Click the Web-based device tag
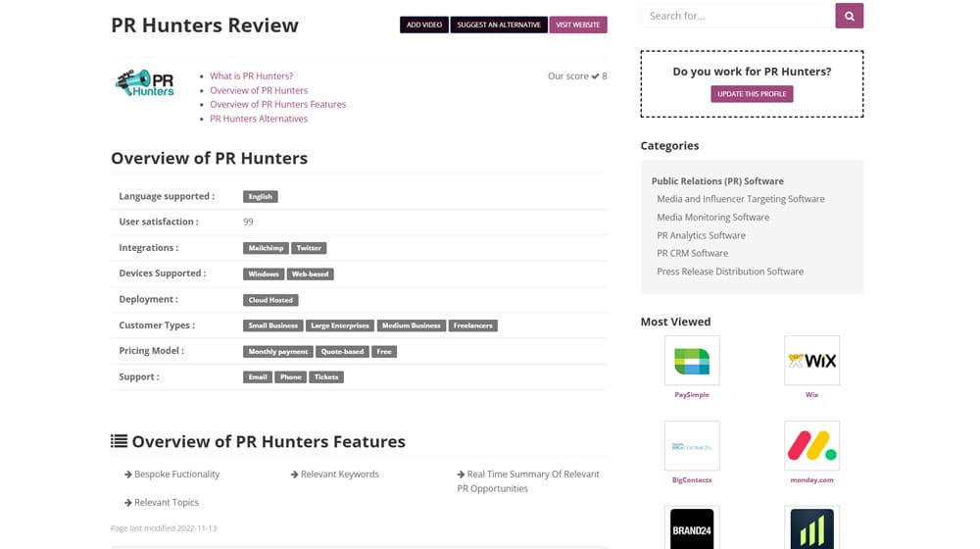 tap(310, 274)
